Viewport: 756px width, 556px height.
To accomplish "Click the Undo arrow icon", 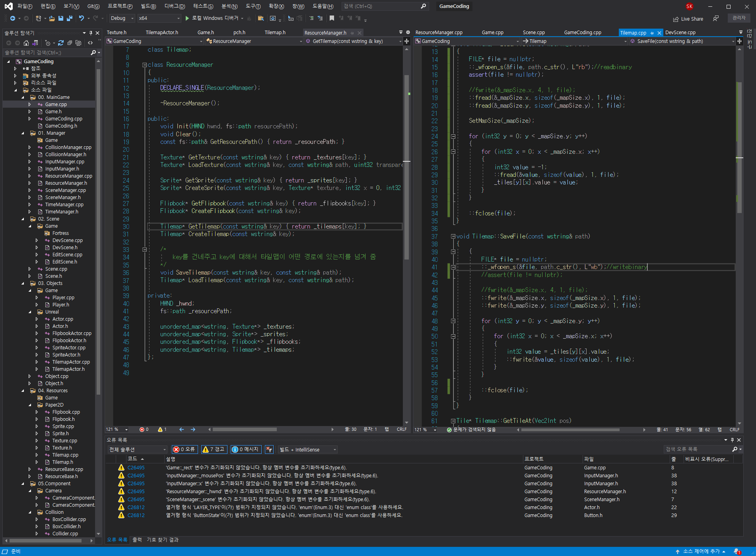I will [81, 18].
